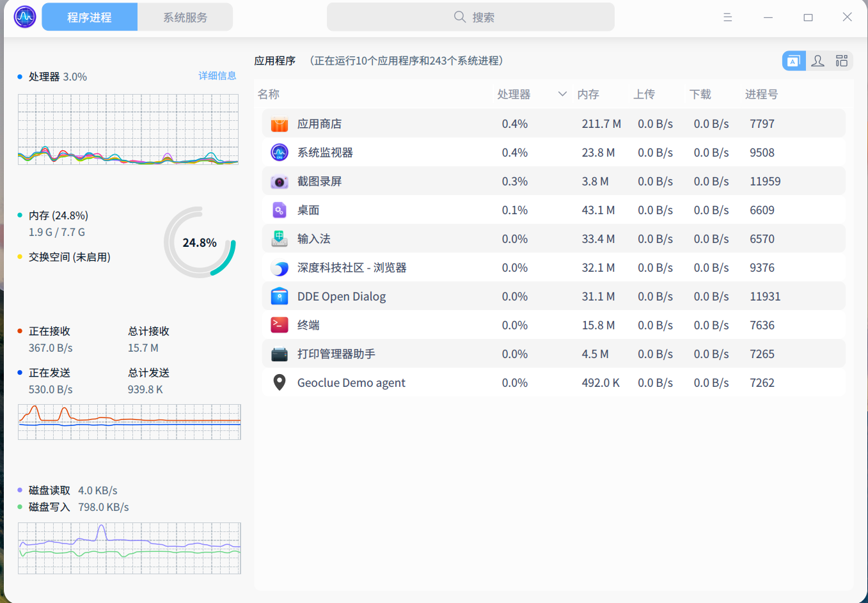Select the 打印管理器助手 icon

click(280, 354)
